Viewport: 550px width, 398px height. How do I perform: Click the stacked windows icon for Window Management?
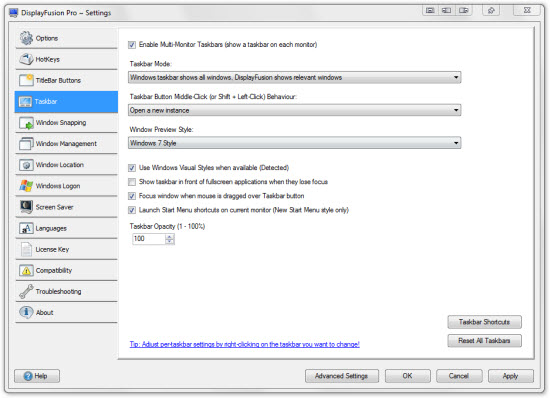[x=26, y=143]
